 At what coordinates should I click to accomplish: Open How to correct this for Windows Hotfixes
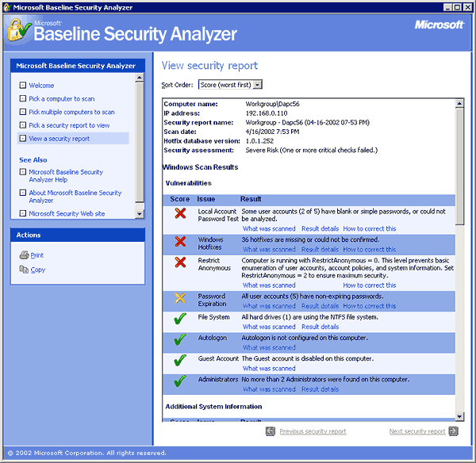[x=370, y=250]
